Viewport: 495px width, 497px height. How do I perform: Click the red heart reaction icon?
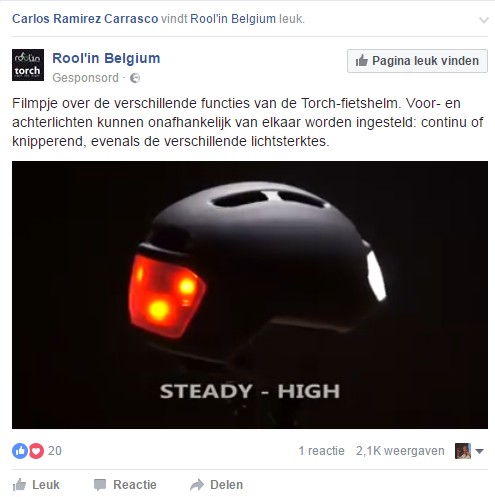[36, 451]
